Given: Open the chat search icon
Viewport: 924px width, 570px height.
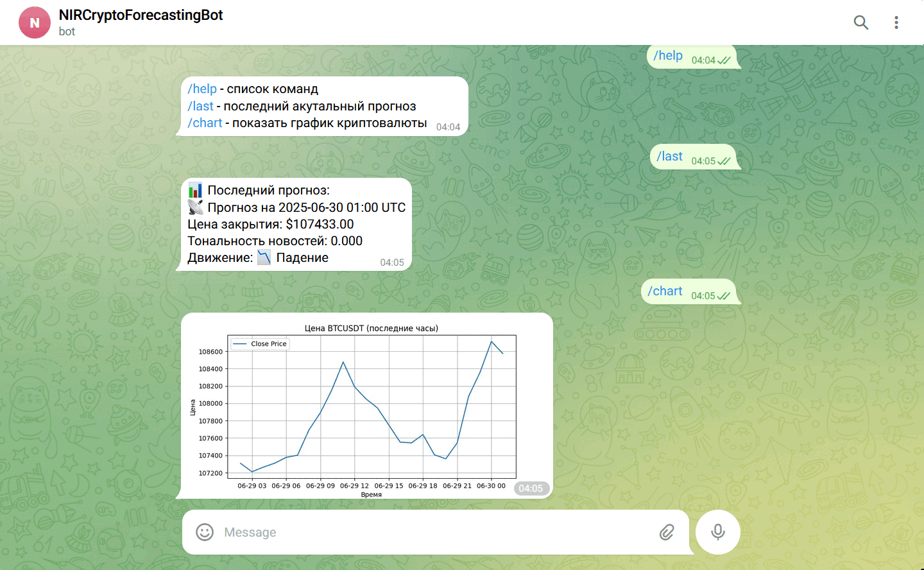Looking at the screenshot, I should (860, 22).
